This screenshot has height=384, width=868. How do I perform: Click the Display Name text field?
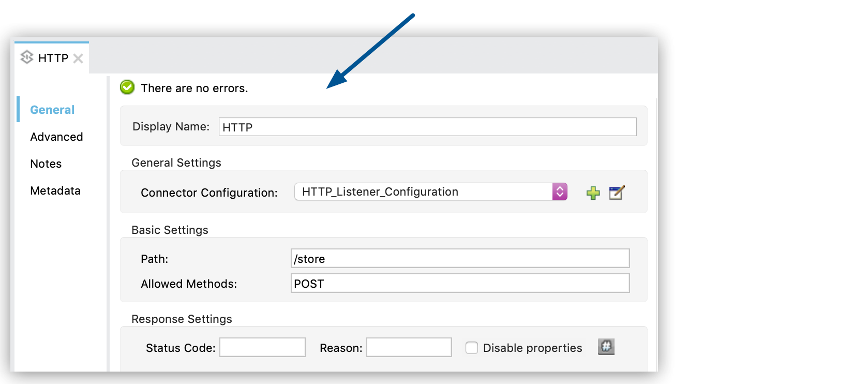point(427,127)
